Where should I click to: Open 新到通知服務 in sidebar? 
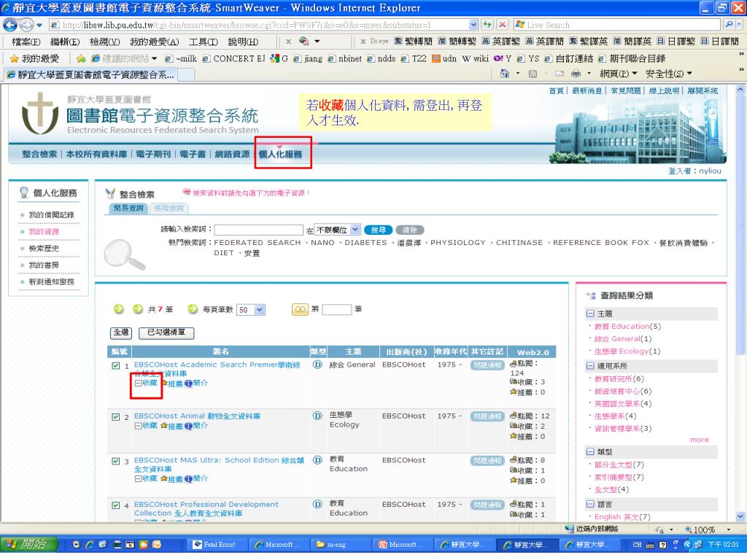[51, 281]
